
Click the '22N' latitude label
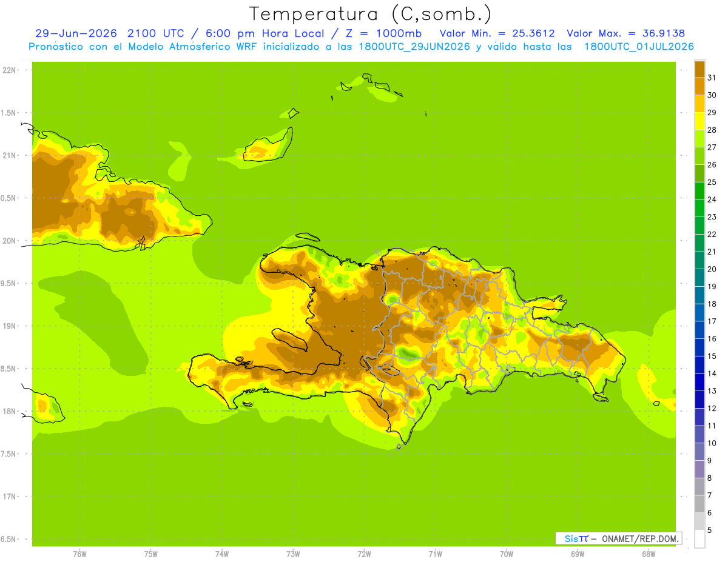tap(9, 70)
